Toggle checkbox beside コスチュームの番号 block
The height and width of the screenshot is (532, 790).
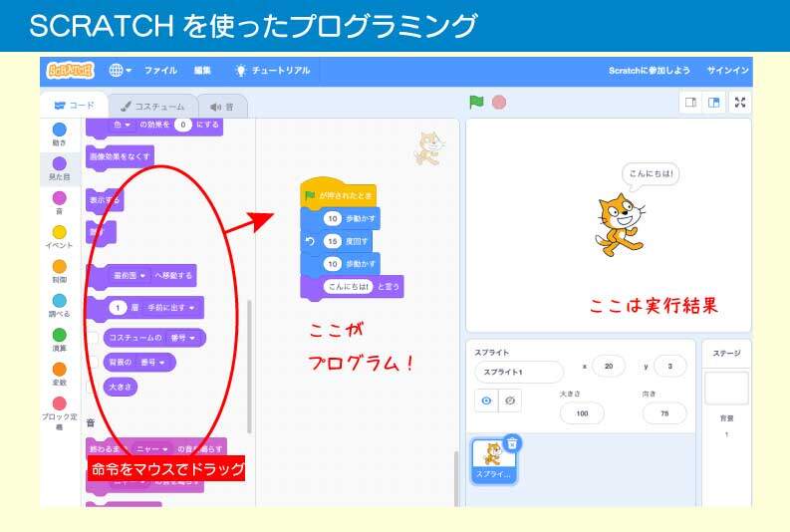[x=94, y=338]
